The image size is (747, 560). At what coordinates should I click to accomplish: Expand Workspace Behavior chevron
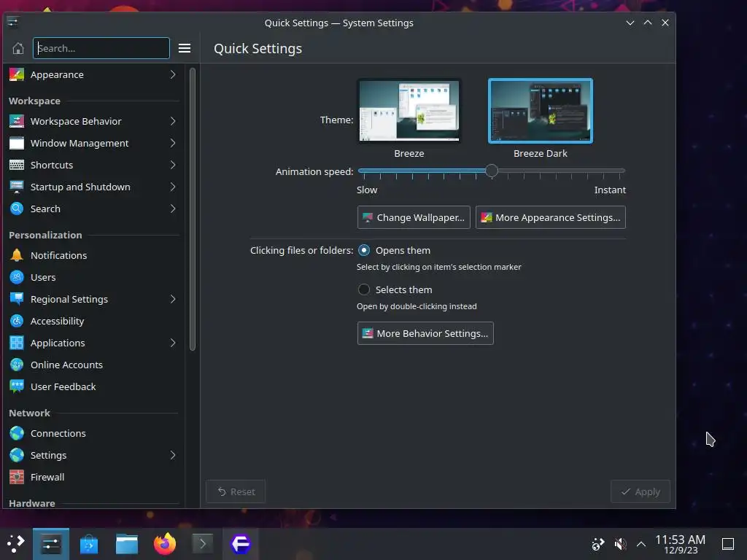pyautogui.click(x=173, y=122)
